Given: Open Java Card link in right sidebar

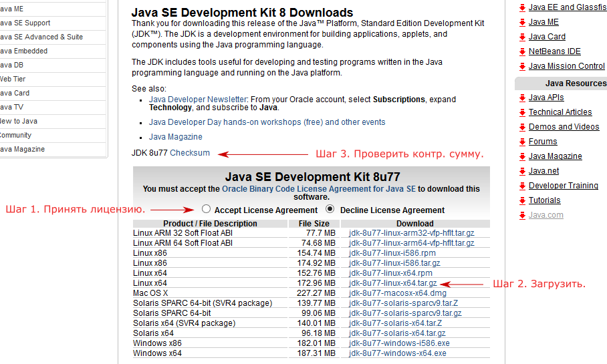Looking at the screenshot, I should (x=547, y=37).
